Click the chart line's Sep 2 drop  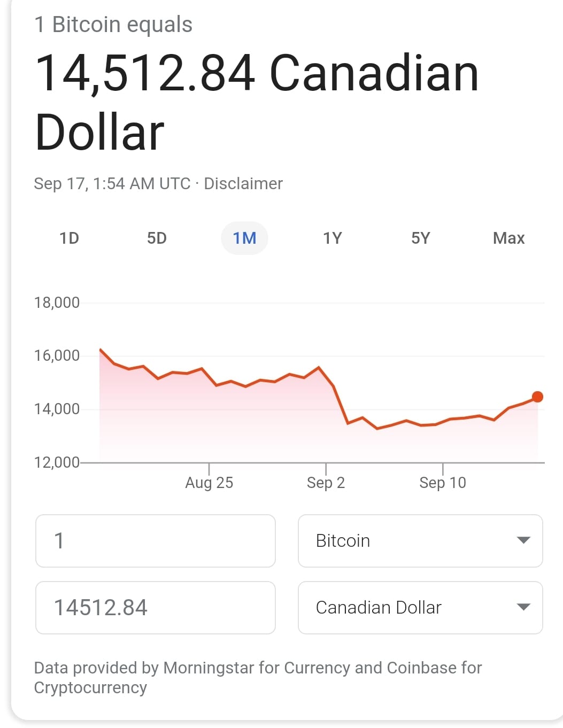tap(340, 404)
